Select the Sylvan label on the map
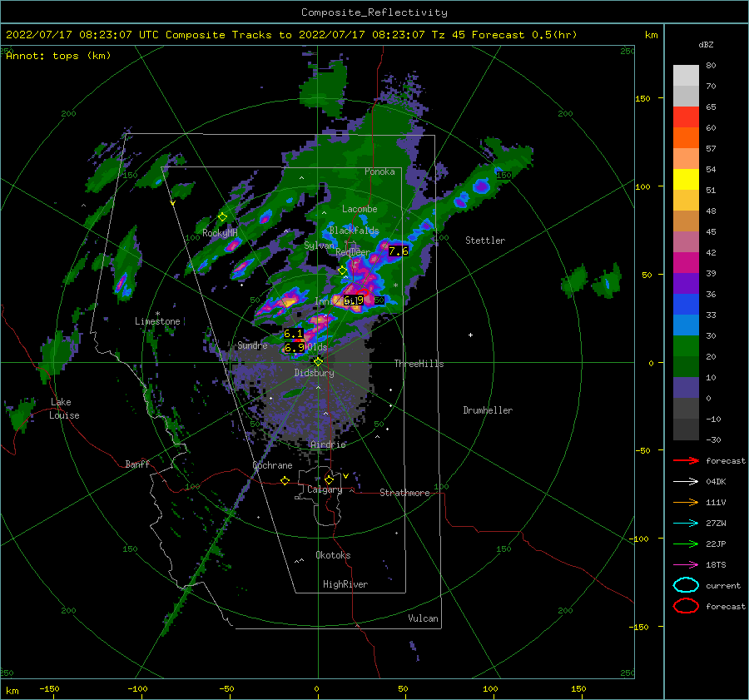The height and width of the screenshot is (700, 749). [319, 246]
